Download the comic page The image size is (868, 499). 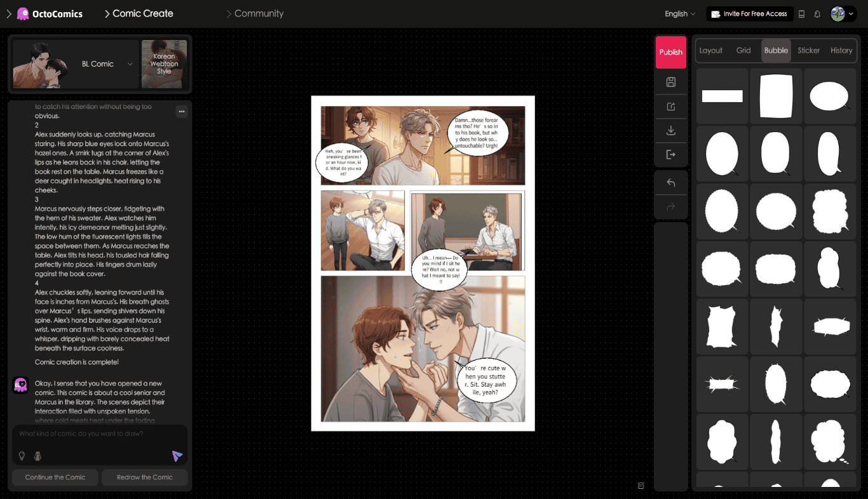point(670,130)
